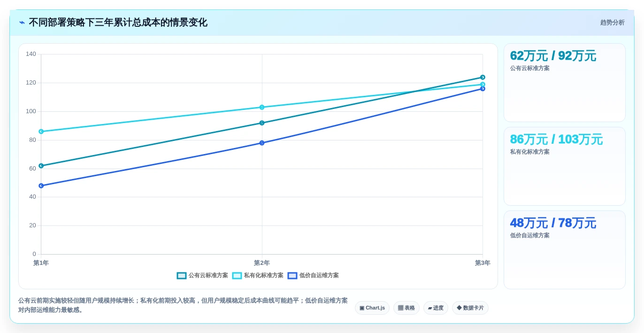Click the 62万元 / 92万元 card value
Image resolution: width=644 pixels, height=333 pixels.
point(553,56)
